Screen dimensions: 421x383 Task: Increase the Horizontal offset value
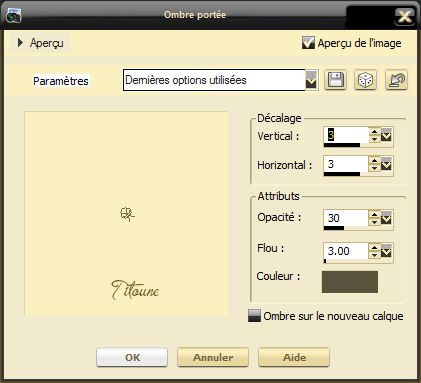(375, 161)
